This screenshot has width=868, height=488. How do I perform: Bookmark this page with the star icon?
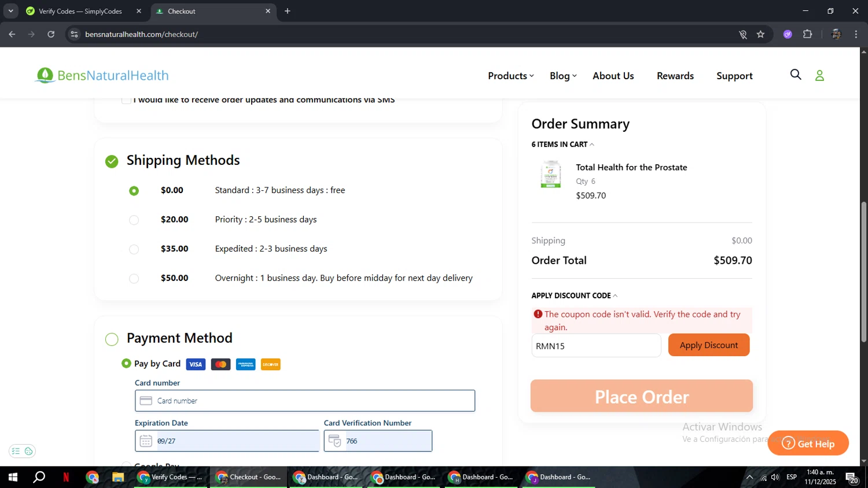[760, 34]
